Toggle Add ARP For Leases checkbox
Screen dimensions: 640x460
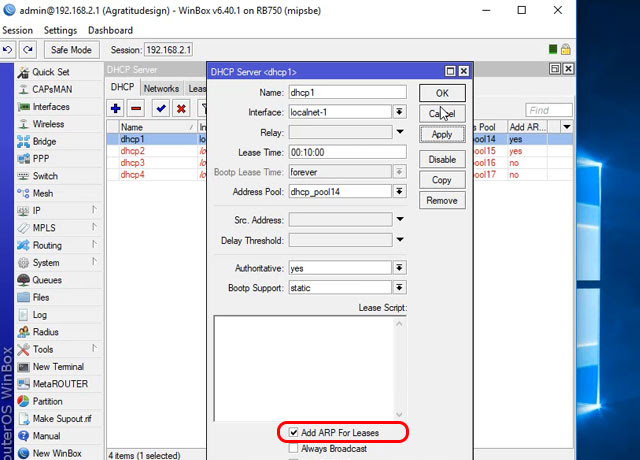(x=293, y=432)
